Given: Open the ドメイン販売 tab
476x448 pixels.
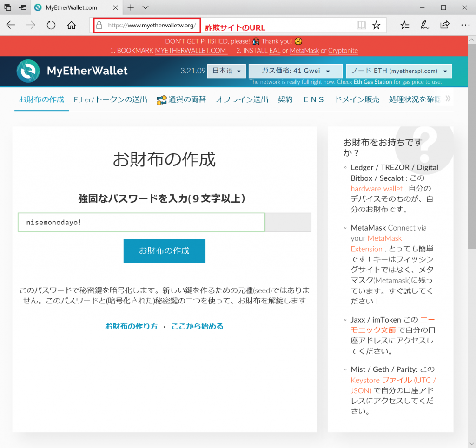Looking at the screenshot, I should [x=357, y=99].
